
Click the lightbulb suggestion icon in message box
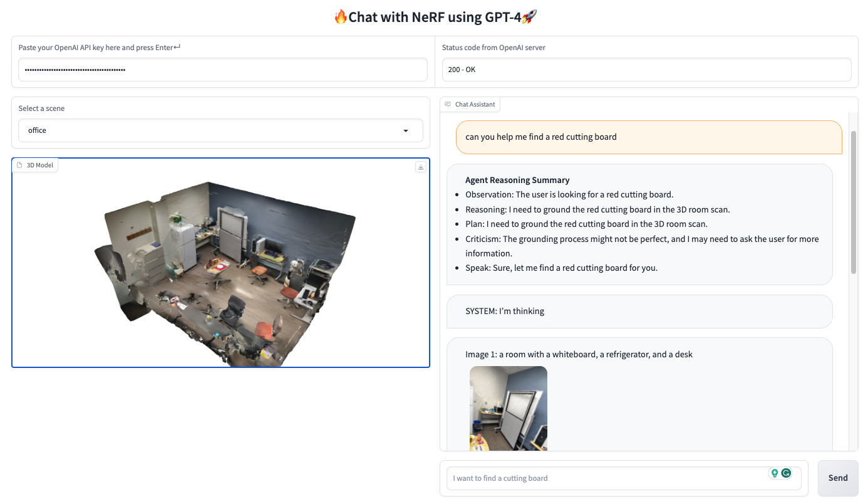click(x=775, y=473)
